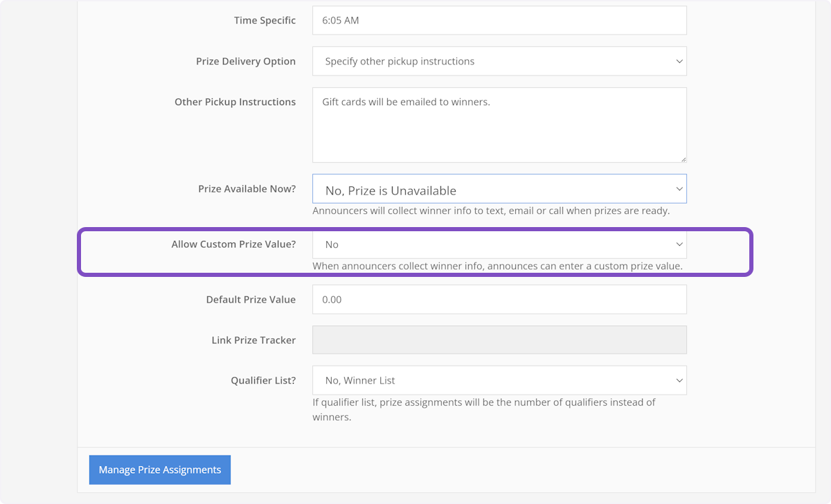
Task: Click the resize handle of the pickup instructions box
Action: (x=682, y=158)
